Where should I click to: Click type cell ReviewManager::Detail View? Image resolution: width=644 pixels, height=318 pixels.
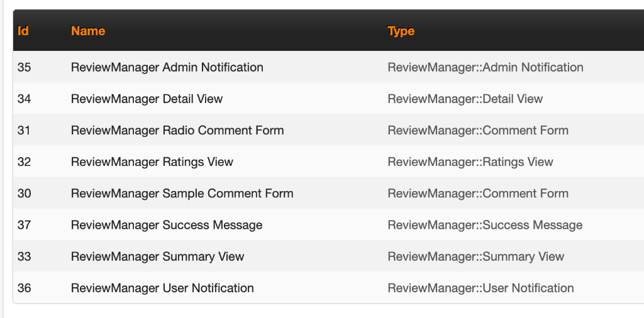point(465,99)
